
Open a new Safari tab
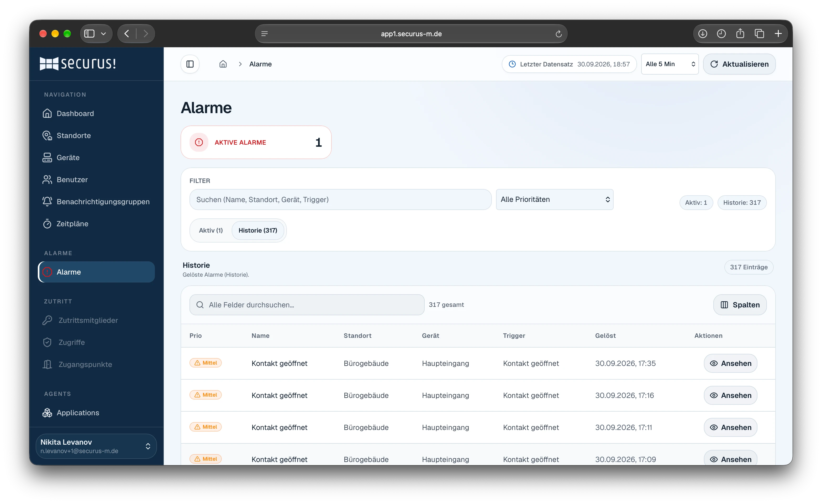tap(778, 34)
